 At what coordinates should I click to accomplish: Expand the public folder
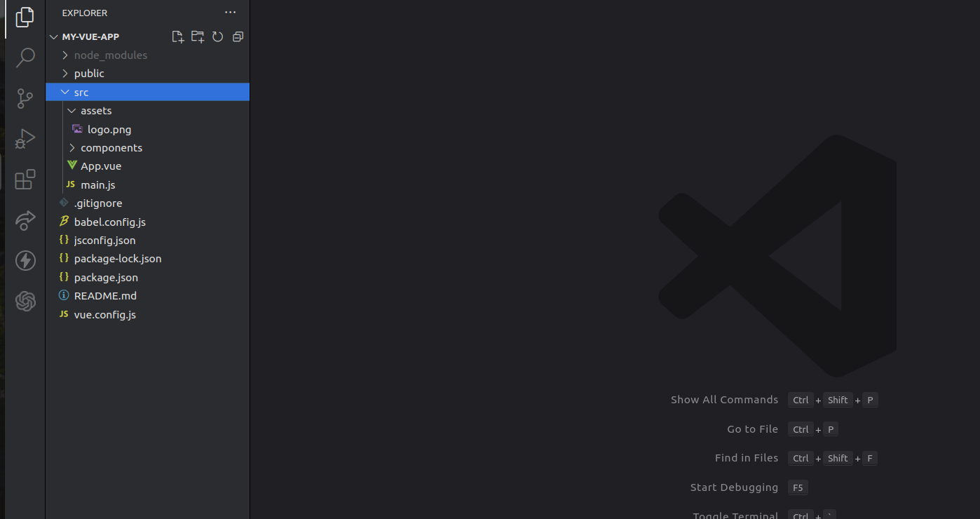(65, 74)
